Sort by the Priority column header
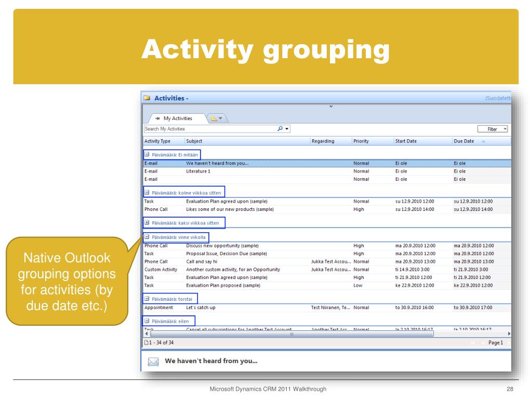The width and height of the screenshot is (532, 399). (x=373, y=141)
